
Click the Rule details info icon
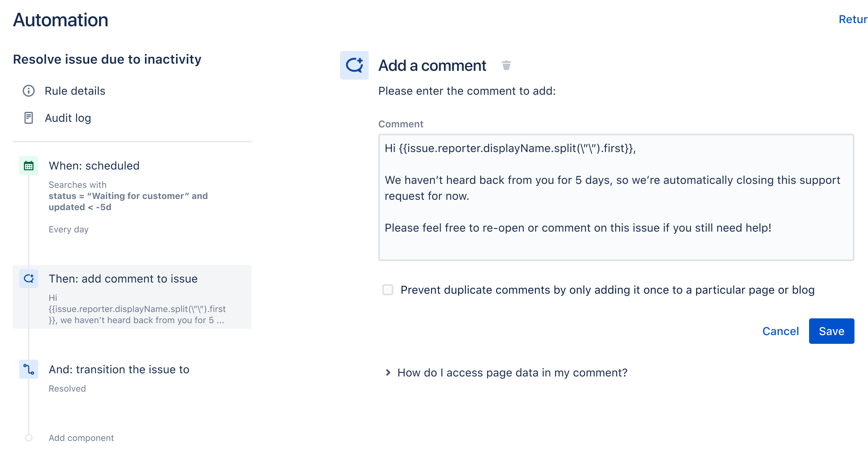[x=29, y=91]
